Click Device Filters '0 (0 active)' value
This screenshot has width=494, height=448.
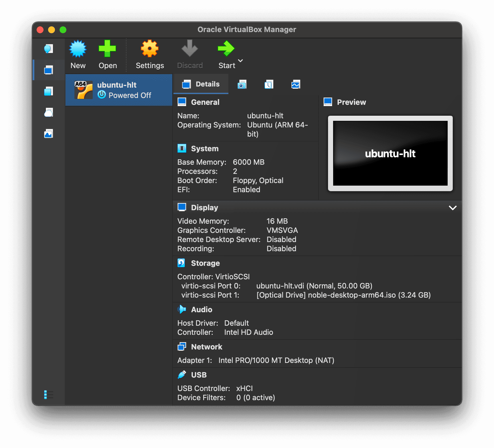[256, 398]
